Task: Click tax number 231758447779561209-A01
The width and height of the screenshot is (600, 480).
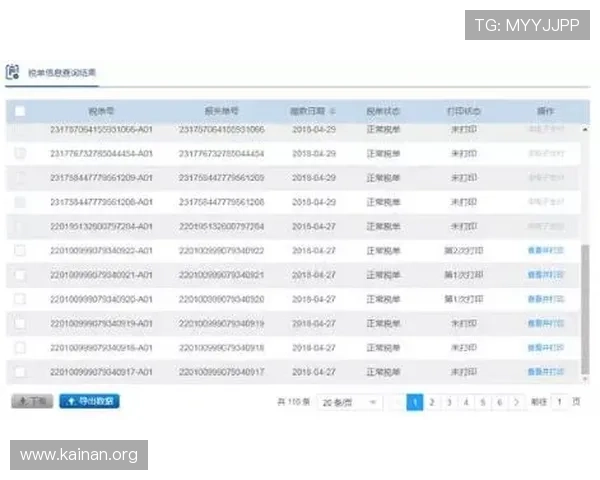Action: coord(101,178)
